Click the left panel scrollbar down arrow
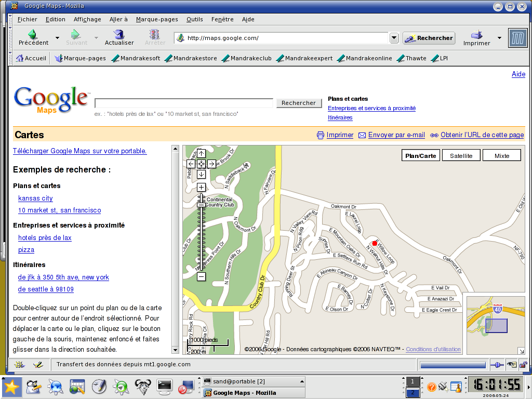This screenshot has height=399, width=532. [176, 350]
